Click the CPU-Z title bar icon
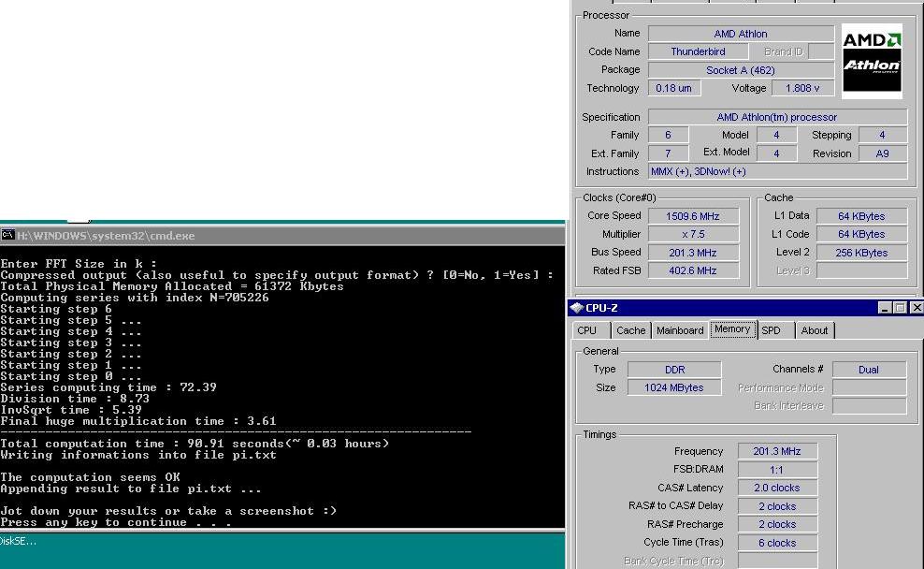This screenshot has width=924, height=569. pos(577,308)
